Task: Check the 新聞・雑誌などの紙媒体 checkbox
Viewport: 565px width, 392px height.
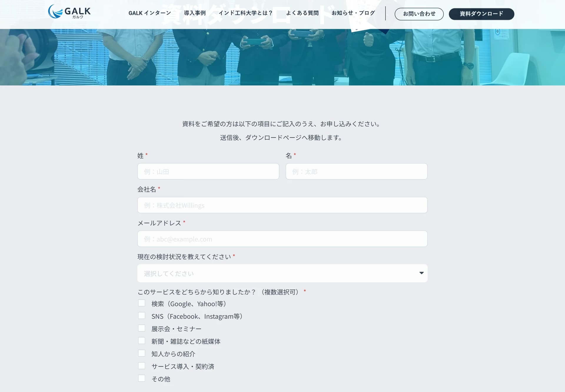Action: point(142,341)
